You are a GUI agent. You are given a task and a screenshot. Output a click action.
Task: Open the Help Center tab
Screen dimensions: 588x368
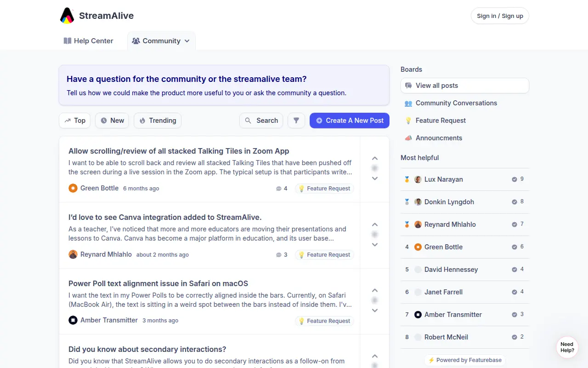(88, 41)
